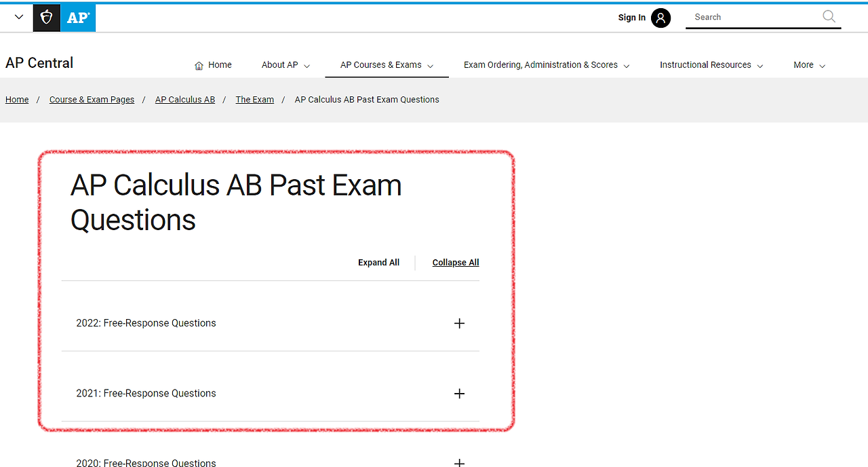Expand 2021: Free-Response Questions section
The height and width of the screenshot is (467, 868).
pos(270,394)
